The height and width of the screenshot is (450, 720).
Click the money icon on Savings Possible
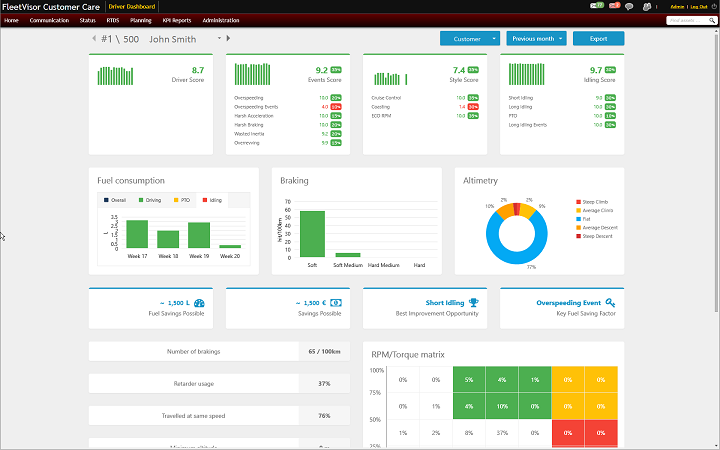pyautogui.click(x=336, y=303)
